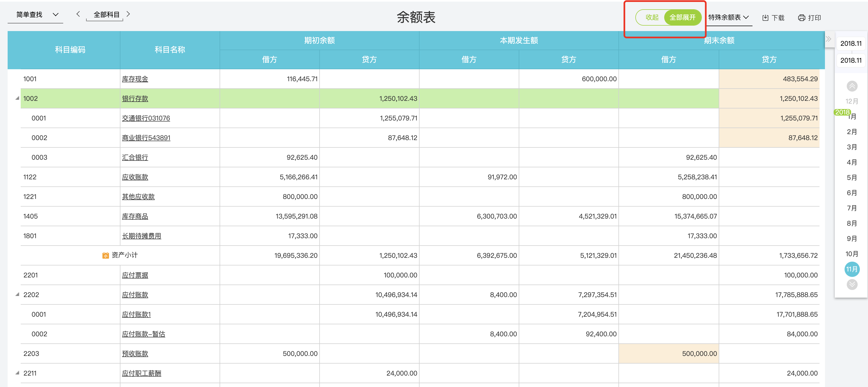Expand the 2202 应付账款 account tree
This screenshot has height=387, width=868.
click(x=17, y=294)
